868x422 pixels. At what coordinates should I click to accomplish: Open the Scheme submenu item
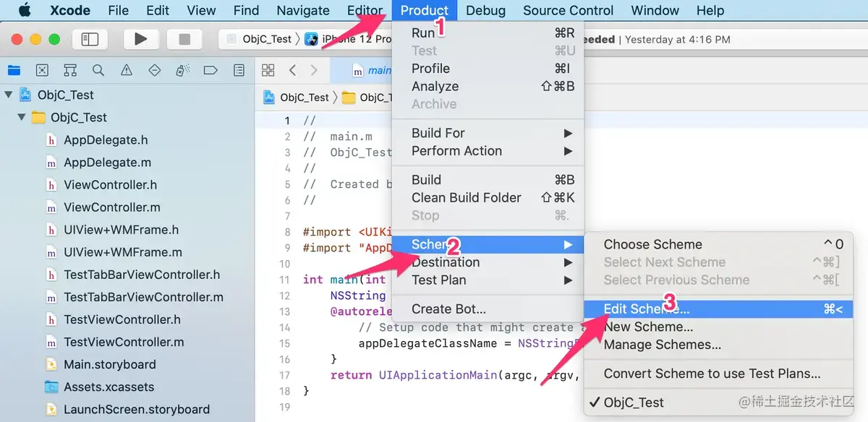click(488, 244)
